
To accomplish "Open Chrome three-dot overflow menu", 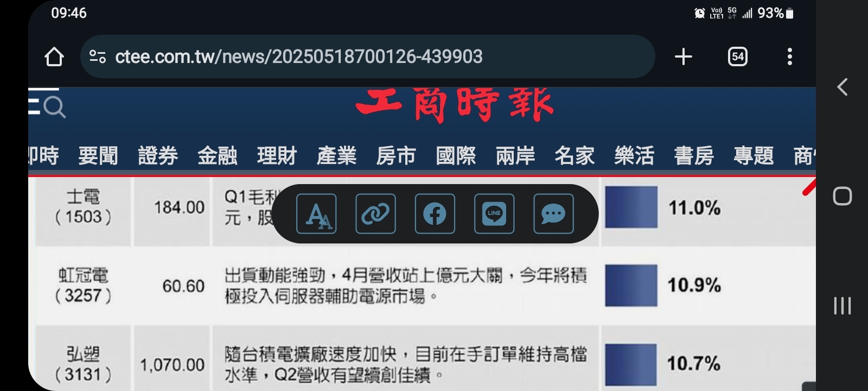I will (790, 56).
